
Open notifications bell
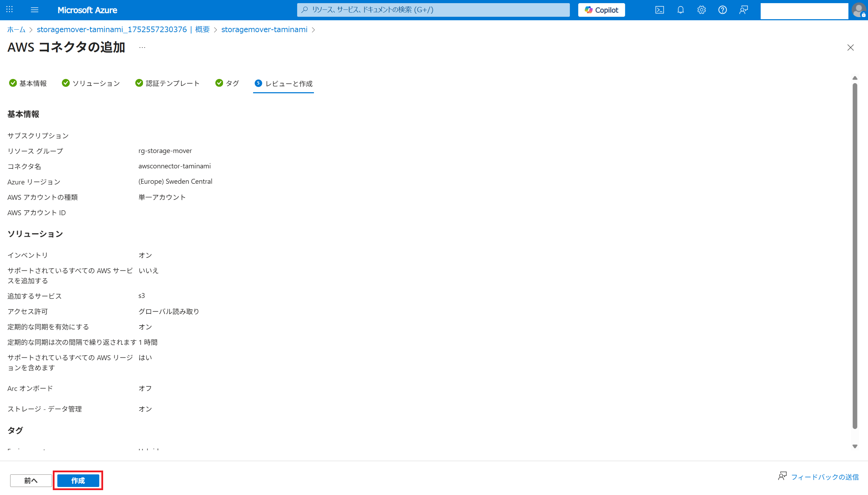[x=681, y=10]
